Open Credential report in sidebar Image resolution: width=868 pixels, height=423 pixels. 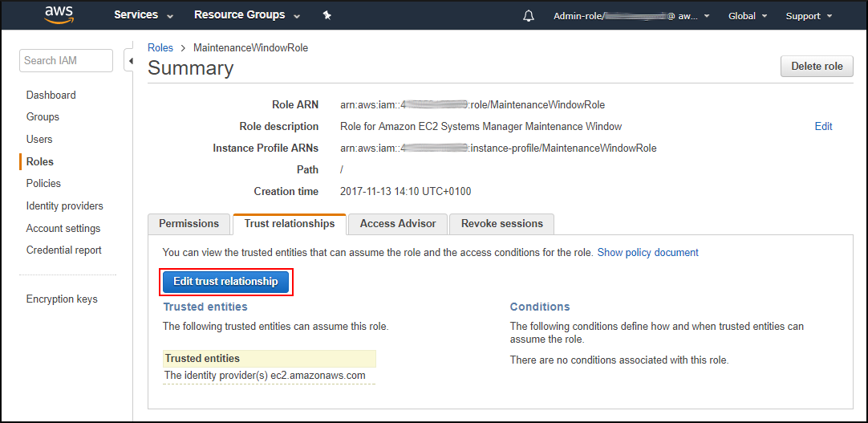[x=63, y=250]
